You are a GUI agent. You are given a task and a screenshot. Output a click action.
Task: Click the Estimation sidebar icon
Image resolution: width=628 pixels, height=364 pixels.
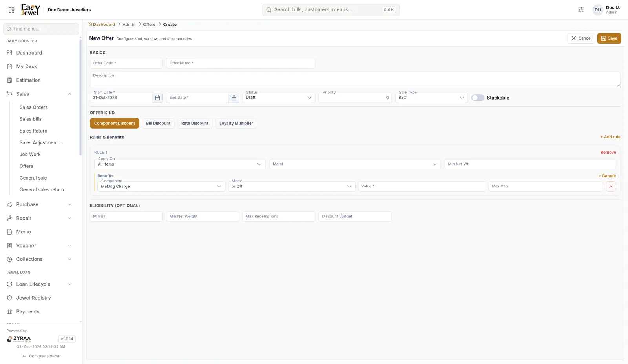click(x=9, y=80)
